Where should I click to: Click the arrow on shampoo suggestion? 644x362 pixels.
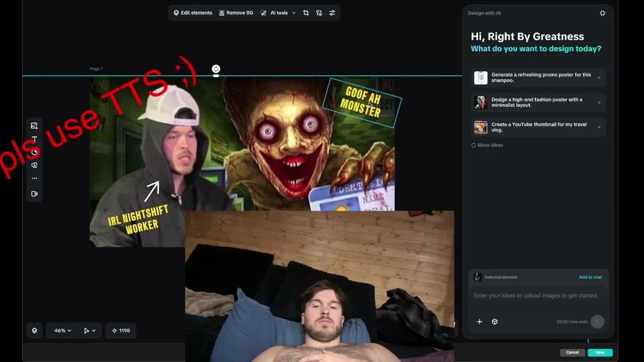click(x=599, y=77)
